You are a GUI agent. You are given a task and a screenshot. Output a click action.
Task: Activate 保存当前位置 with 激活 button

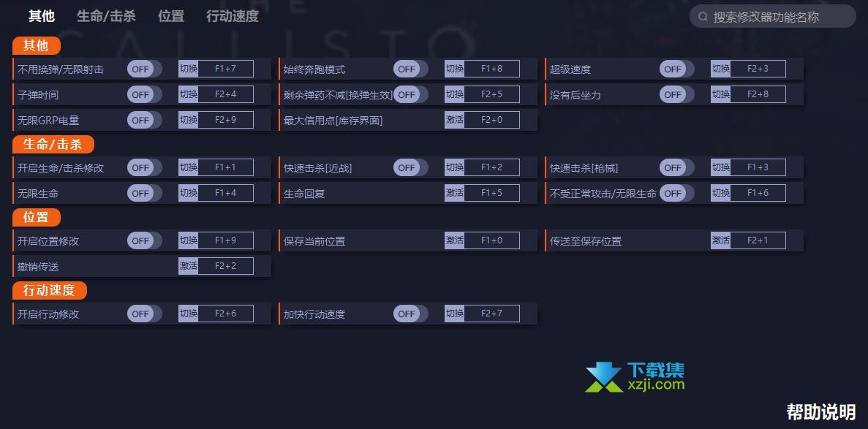click(454, 240)
